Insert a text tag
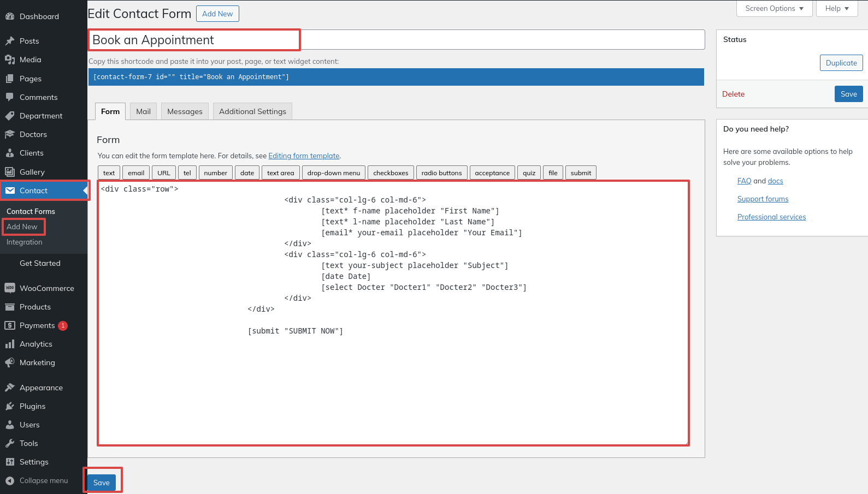 click(x=109, y=173)
